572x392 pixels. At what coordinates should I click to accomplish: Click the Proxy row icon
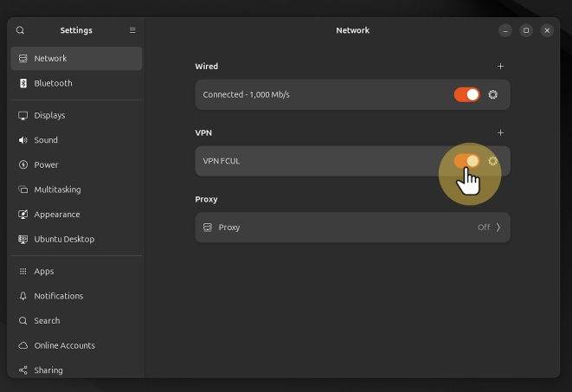click(x=207, y=228)
